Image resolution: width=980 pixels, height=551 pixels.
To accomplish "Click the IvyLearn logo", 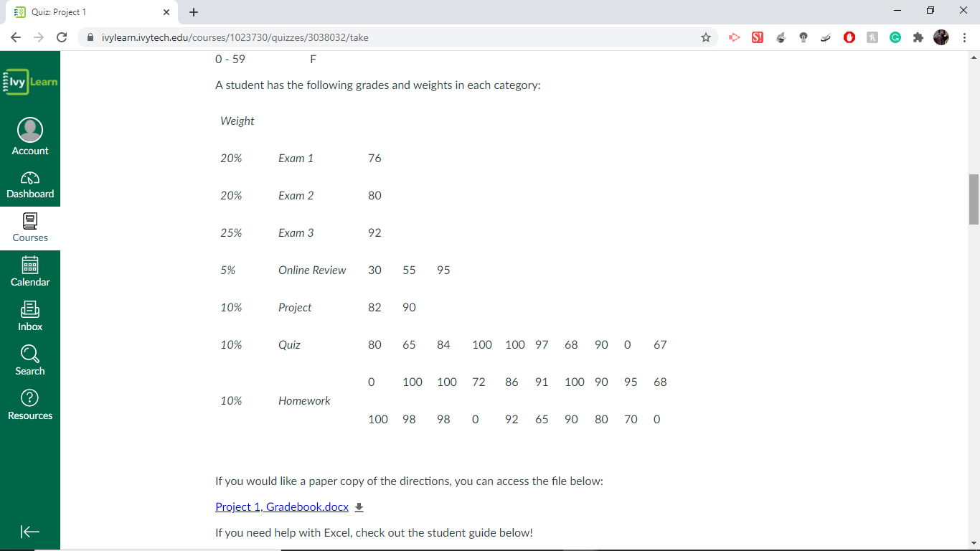I will pyautogui.click(x=29, y=82).
